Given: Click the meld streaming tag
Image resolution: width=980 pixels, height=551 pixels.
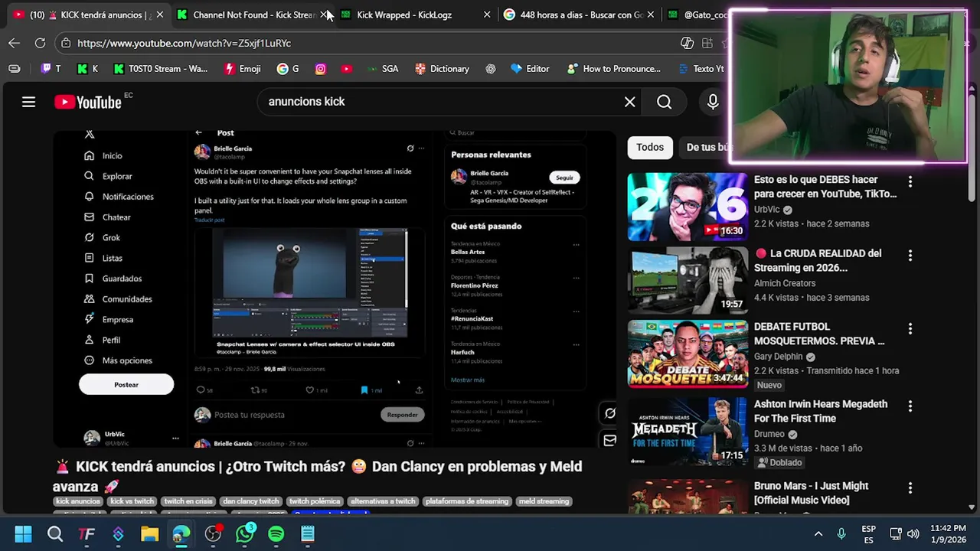Looking at the screenshot, I should coord(544,501).
